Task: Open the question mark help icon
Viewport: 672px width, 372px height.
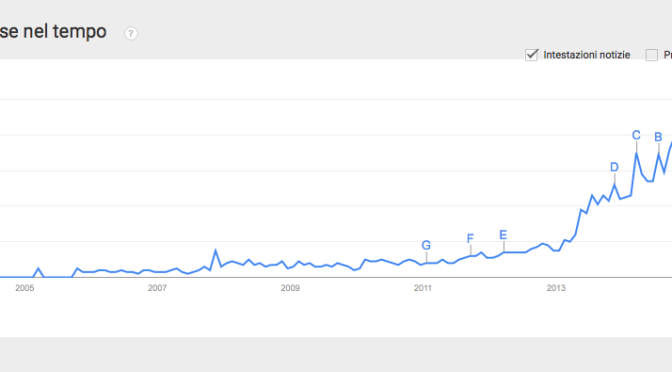Action: (131, 33)
